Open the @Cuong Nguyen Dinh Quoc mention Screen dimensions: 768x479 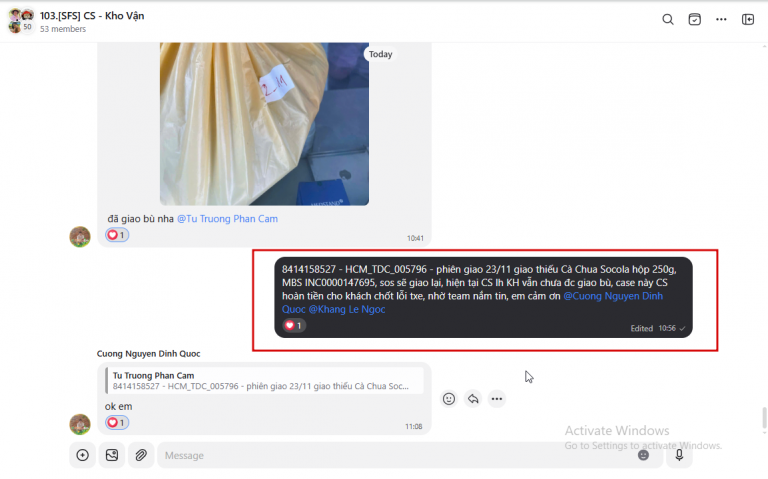point(613,296)
